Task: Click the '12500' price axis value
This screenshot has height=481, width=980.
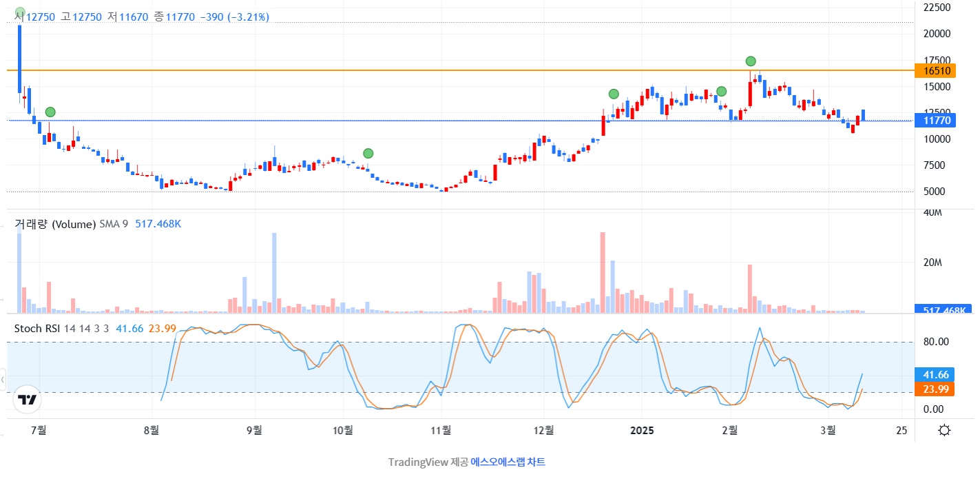Action: coord(936,112)
